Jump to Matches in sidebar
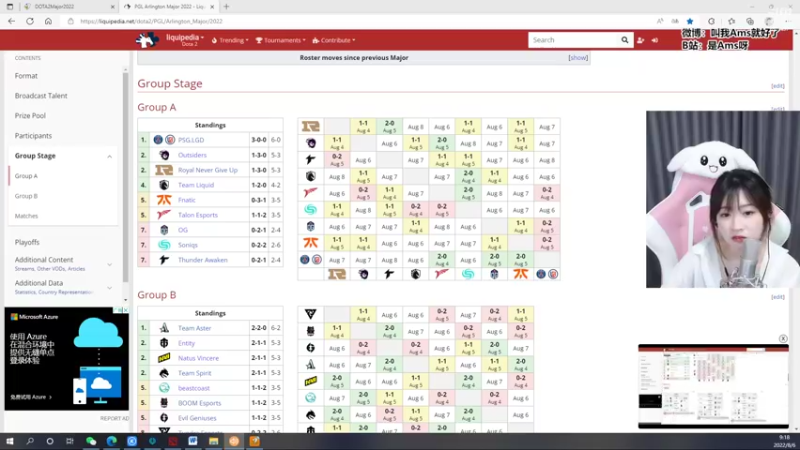The image size is (800, 450). [x=27, y=216]
